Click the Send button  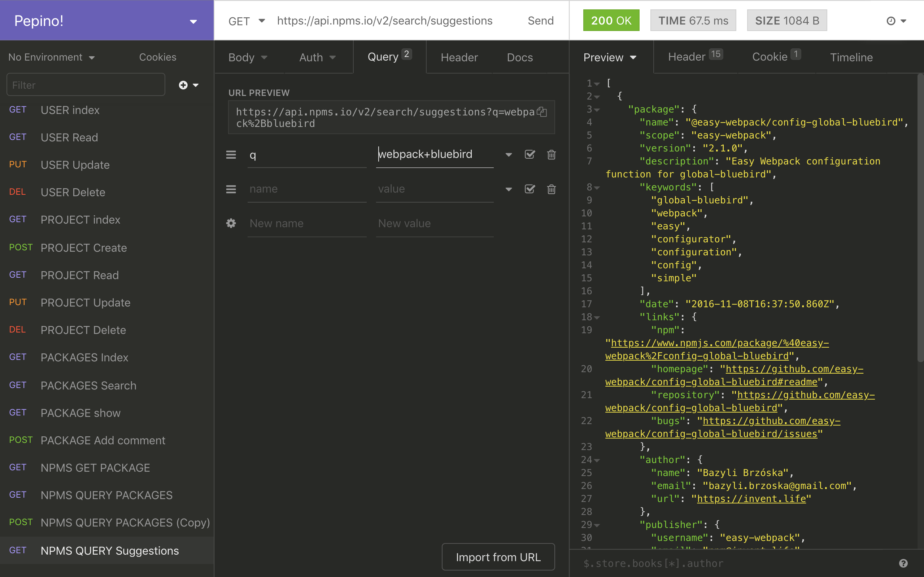pyautogui.click(x=540, y=21)
